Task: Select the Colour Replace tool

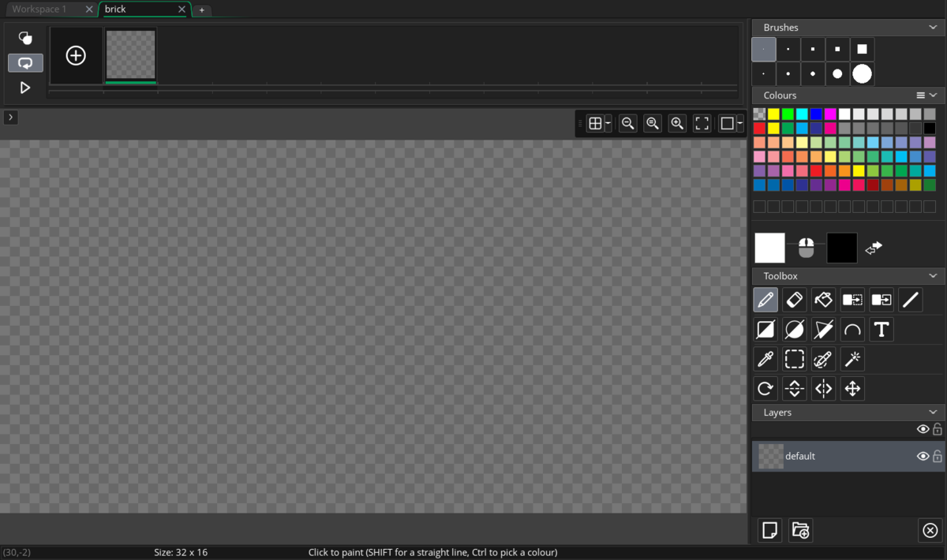Action: (881, 300)
